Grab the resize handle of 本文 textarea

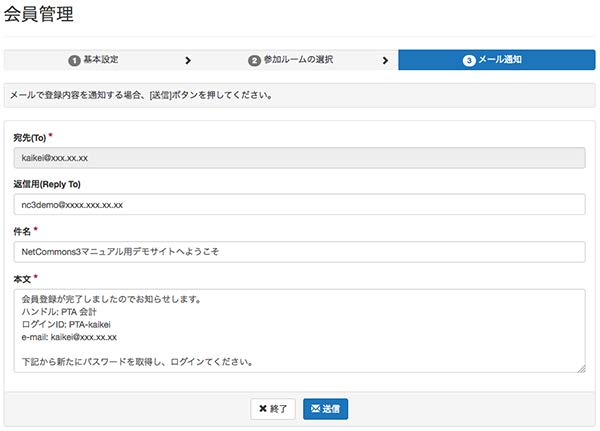pos(581,369)
